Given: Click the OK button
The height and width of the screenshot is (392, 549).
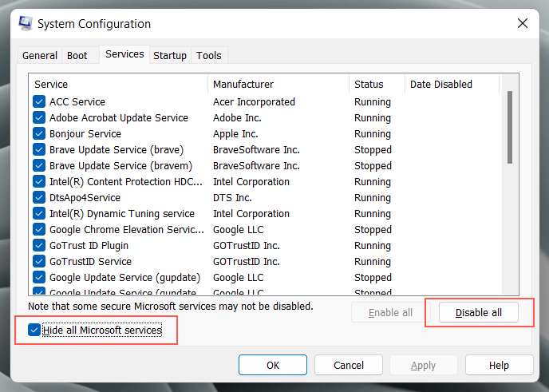Looking at the screenshot, I should [x=273, y=365].
